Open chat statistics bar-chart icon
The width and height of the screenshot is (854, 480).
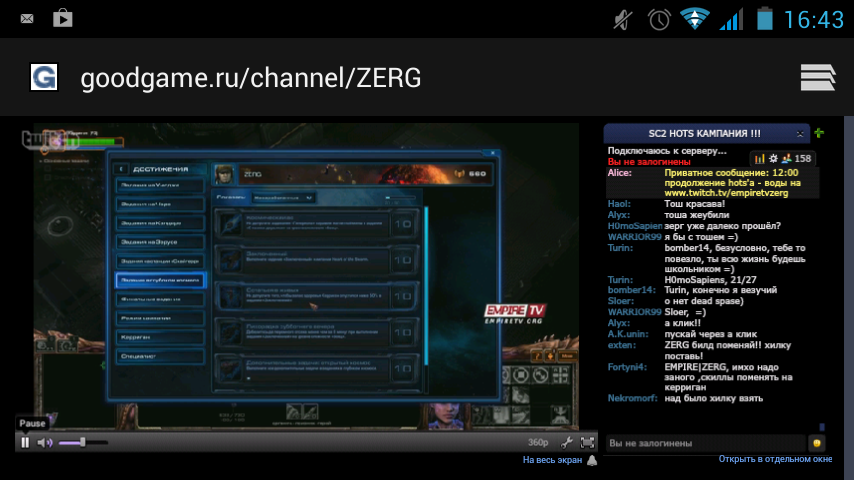[759, 159]
